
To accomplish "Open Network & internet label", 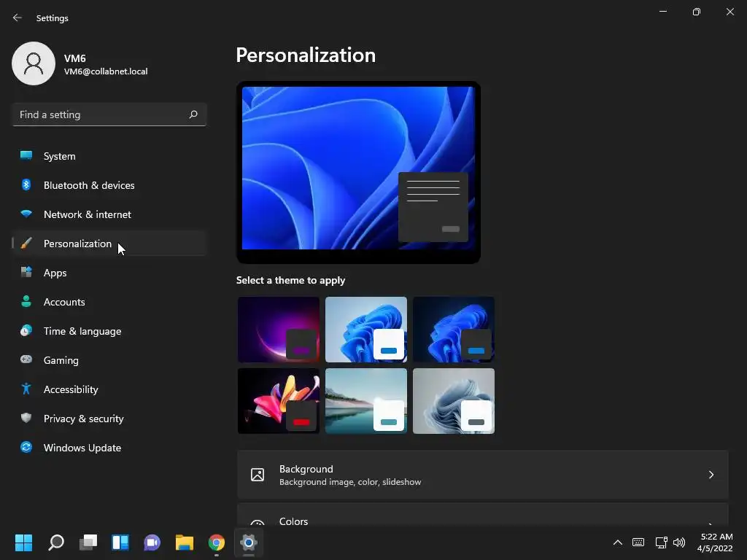I will (88, 214).
